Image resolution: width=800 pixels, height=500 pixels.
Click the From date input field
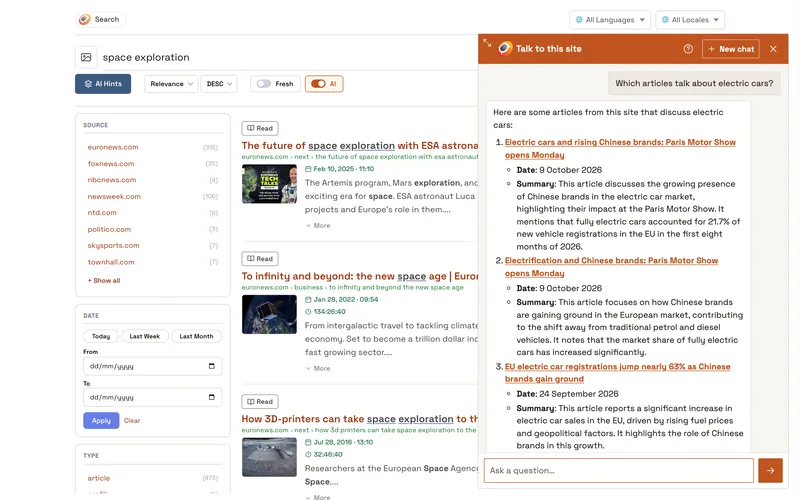click(x=153, y=366)
